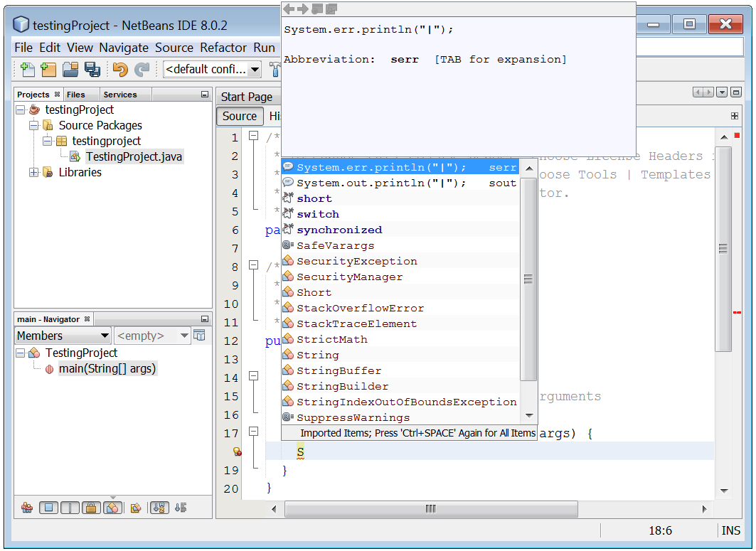Click the red error stripe marker
This screenshot has height=551, width=756.
(738, 312)
